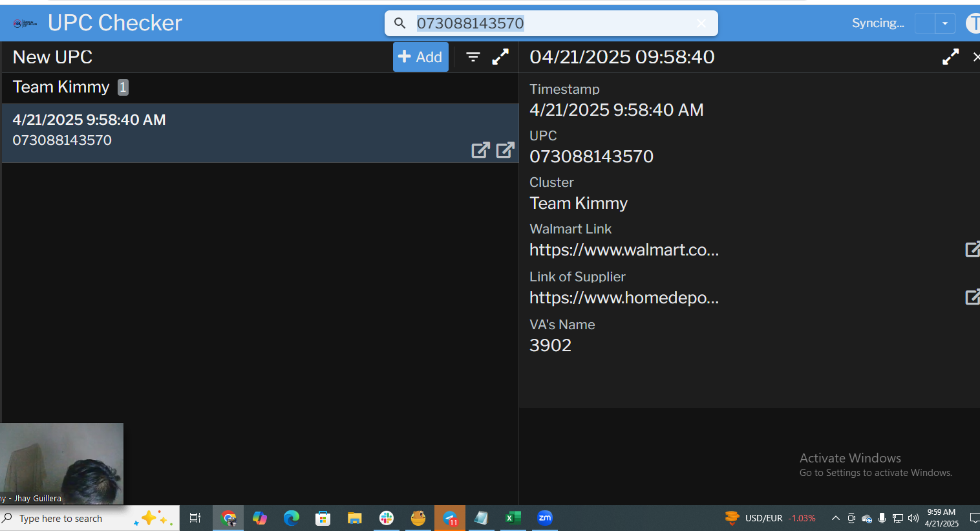980x531 pixels.
Task: Clear the search box with the X
Action: point(701,23)
